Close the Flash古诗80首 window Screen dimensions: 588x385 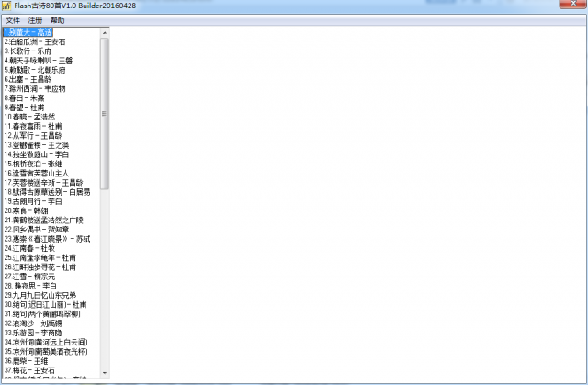(572, 4)
